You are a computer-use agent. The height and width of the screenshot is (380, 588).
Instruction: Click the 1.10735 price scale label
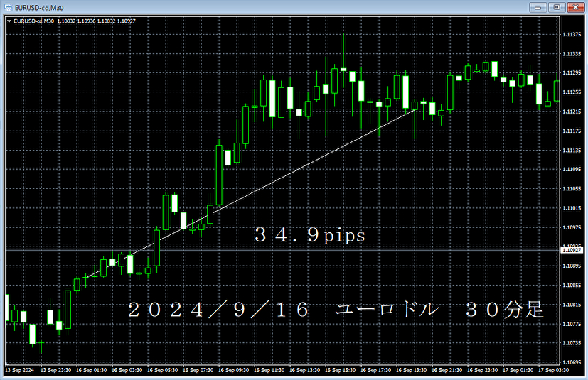(572, 343)
